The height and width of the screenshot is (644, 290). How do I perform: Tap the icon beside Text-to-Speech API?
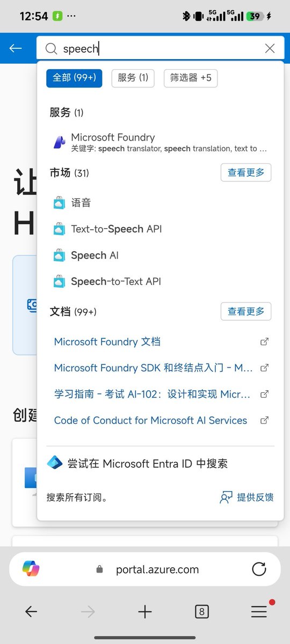(x=59, y=229)
